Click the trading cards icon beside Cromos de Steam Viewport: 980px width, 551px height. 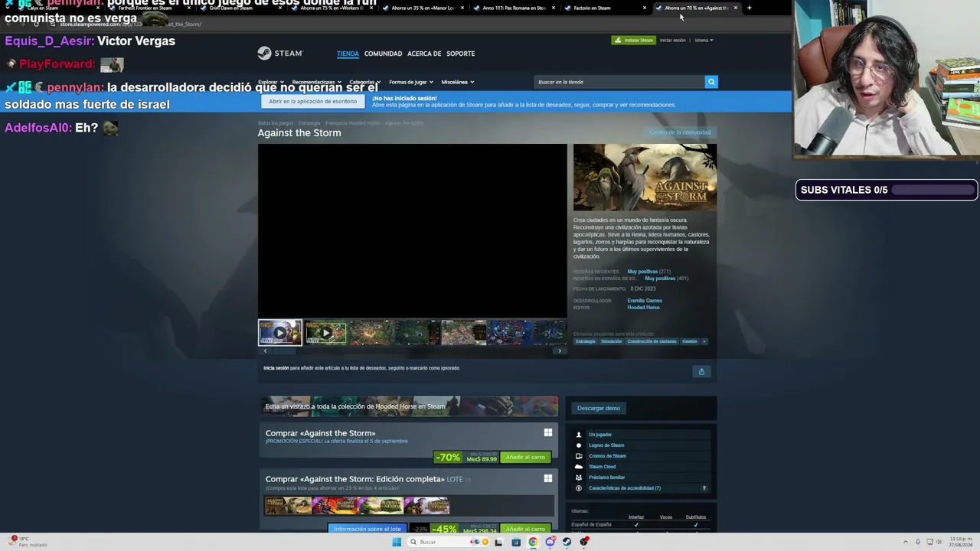579,456
